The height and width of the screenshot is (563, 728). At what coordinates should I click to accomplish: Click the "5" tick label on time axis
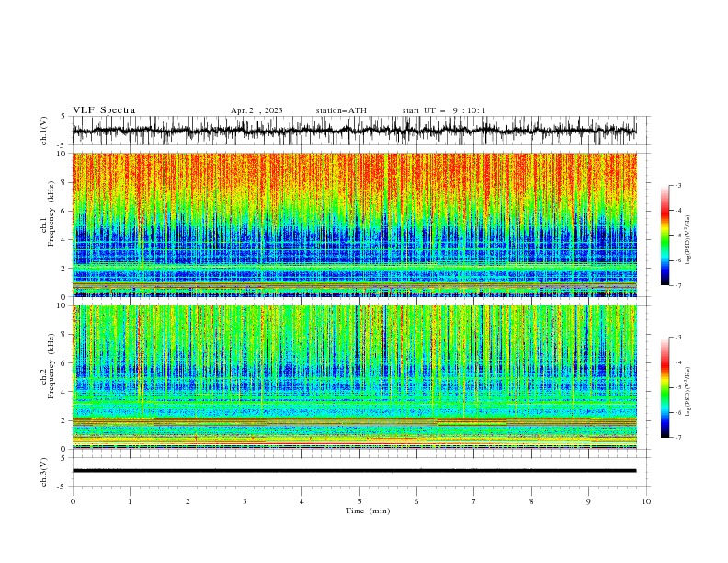pyautogui.click(x=359, y=501)
